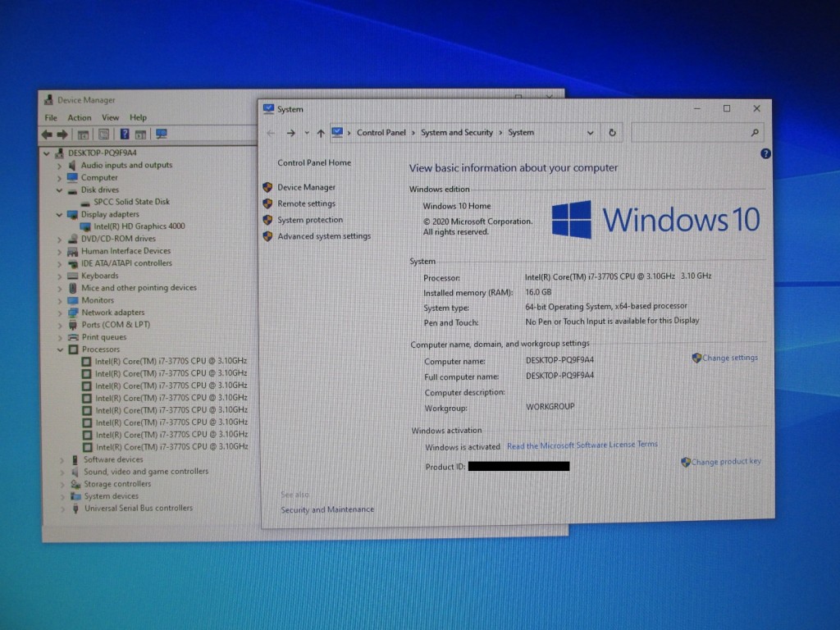
Task: Click the Up arrow in the System window
Action: tap(321, 133)
